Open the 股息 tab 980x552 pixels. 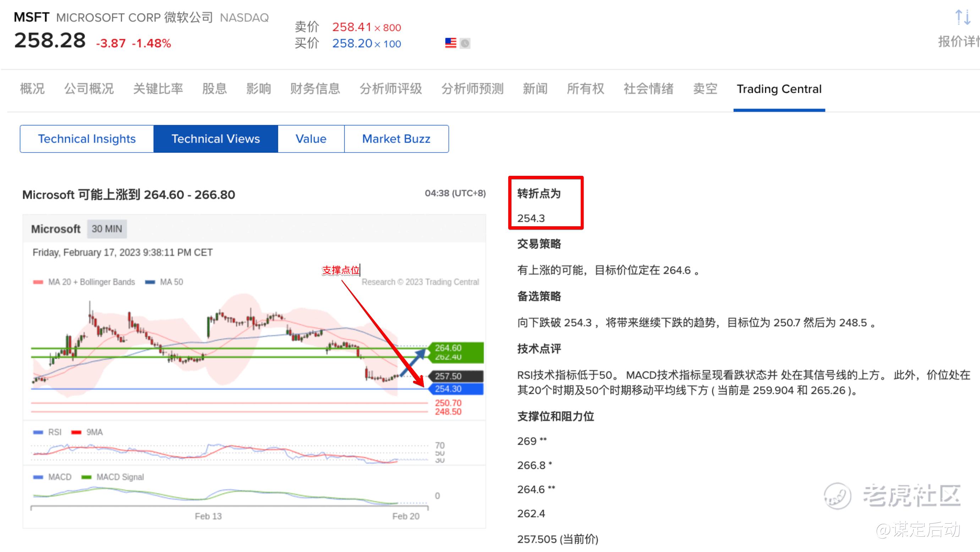[x=215, y=89]
